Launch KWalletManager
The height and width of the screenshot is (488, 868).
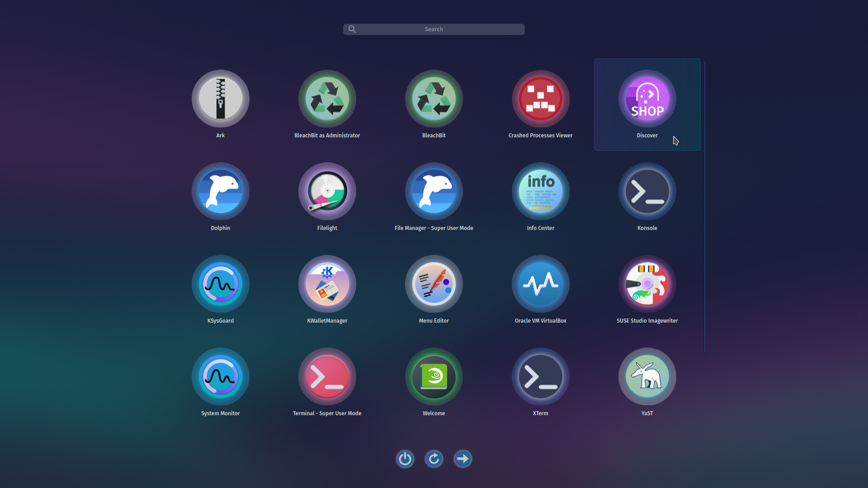coord(327,284)
